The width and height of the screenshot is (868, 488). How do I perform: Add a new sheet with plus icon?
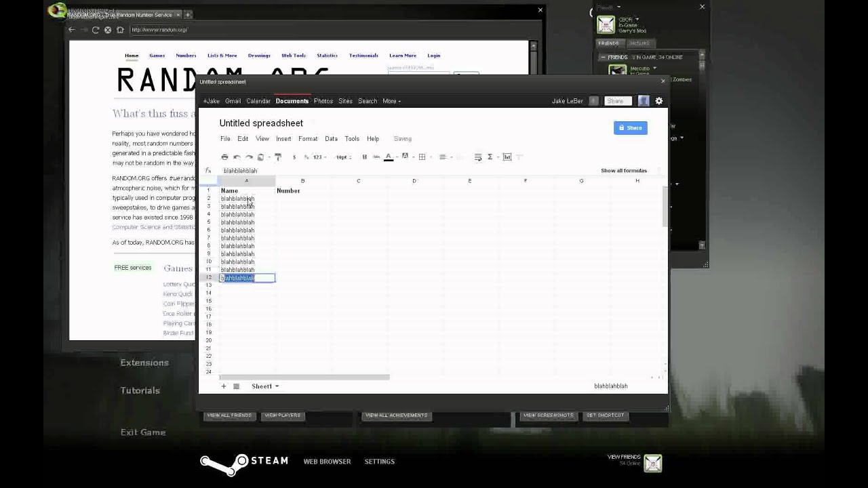tap(223, 386)
